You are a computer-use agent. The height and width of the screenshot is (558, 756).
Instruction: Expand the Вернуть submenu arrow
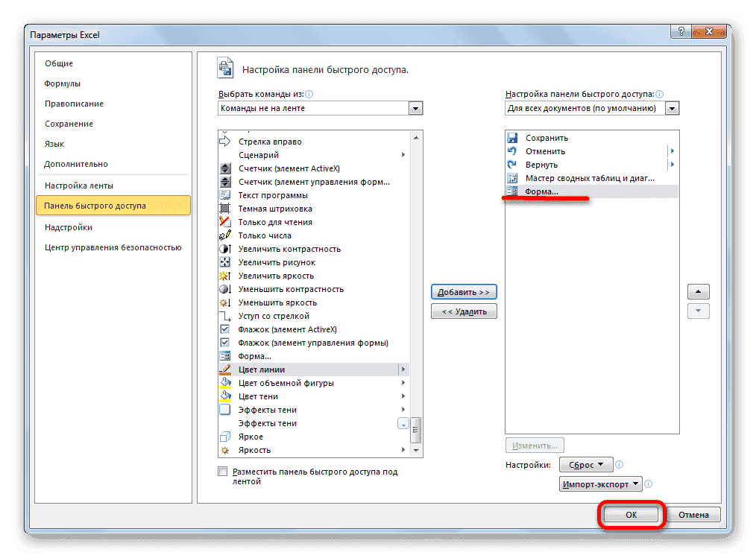[x=672, y=165]
